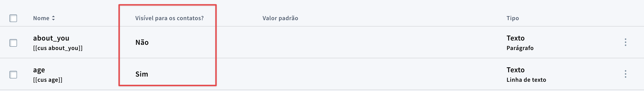Click the Valor padrão column header
644x91 pixels.
280,18
